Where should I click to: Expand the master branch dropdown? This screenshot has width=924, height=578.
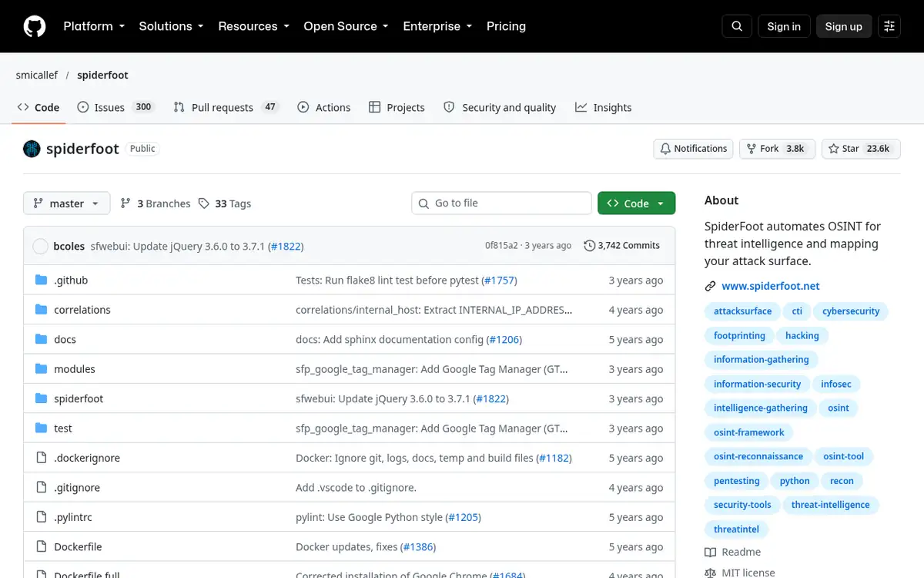[x=67, y=203]
